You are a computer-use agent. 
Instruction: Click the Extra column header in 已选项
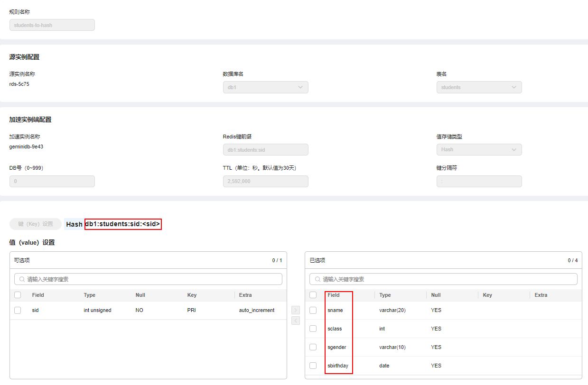pos(541,295)
